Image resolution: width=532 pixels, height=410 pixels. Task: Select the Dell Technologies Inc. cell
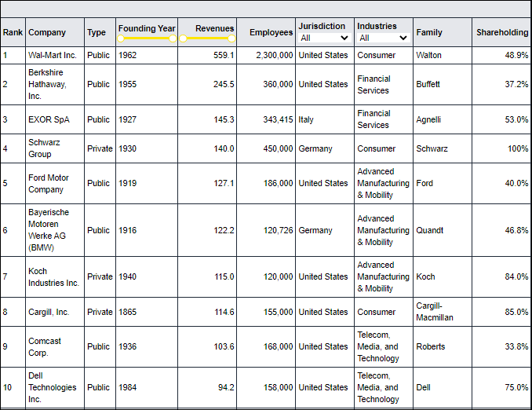53,387
